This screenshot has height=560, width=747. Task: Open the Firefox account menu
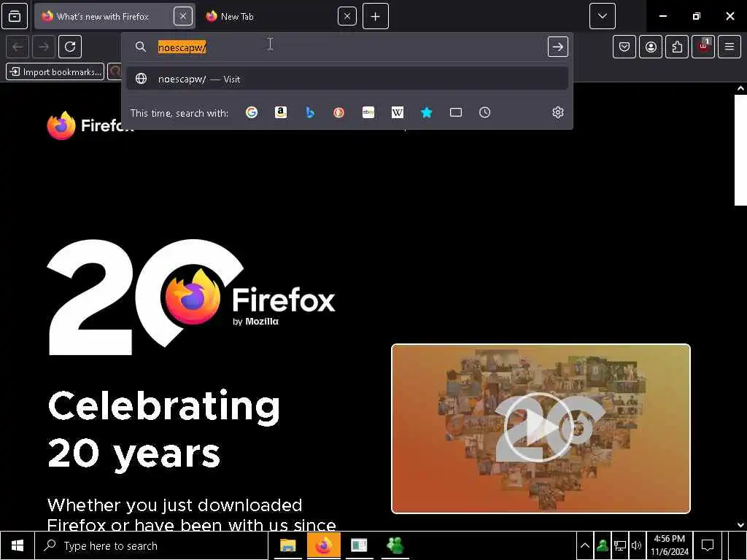point(651,47)
